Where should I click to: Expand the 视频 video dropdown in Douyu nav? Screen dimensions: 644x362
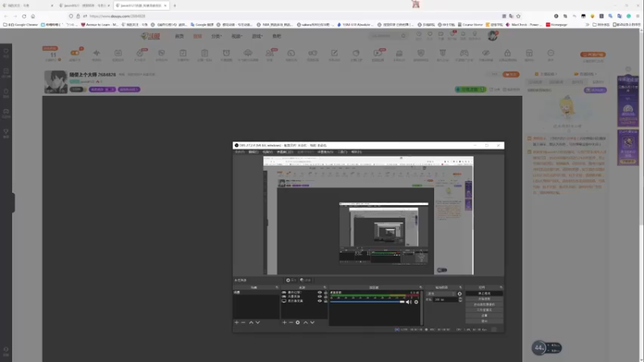(x=237, y=36)
